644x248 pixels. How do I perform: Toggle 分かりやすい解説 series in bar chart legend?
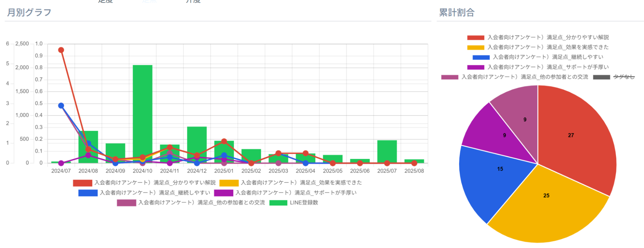coord(144,183)
